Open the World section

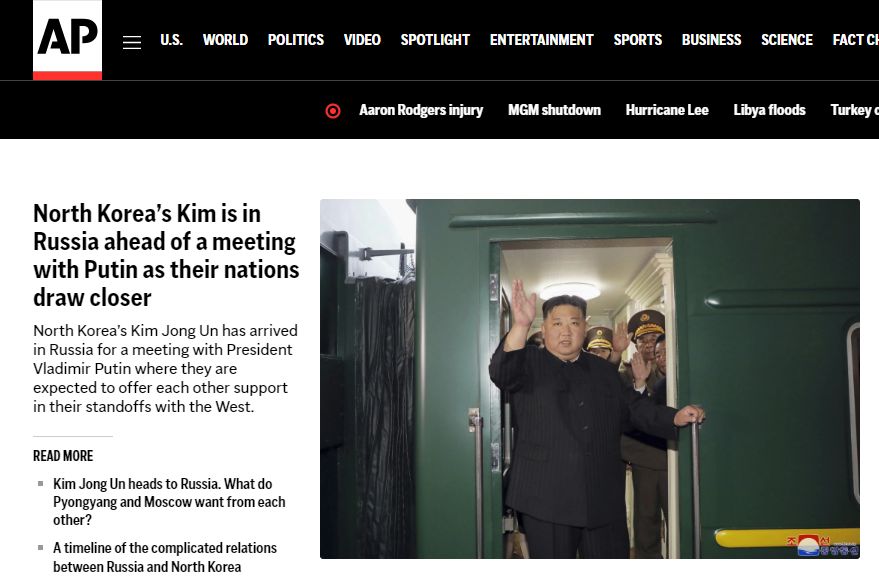pos(225,40)
